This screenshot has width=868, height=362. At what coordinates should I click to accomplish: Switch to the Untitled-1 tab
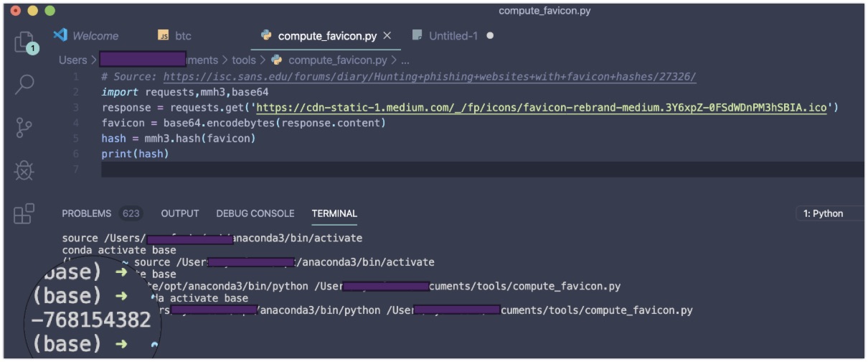click(453, 35)
